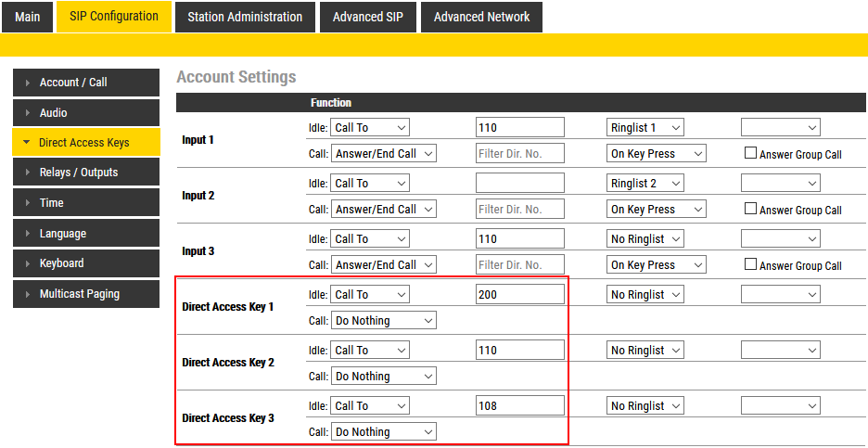868x448 pixels.
Task: Open the Advanced SIP tab
Action: pyautogui.click(x=368, y=17)
